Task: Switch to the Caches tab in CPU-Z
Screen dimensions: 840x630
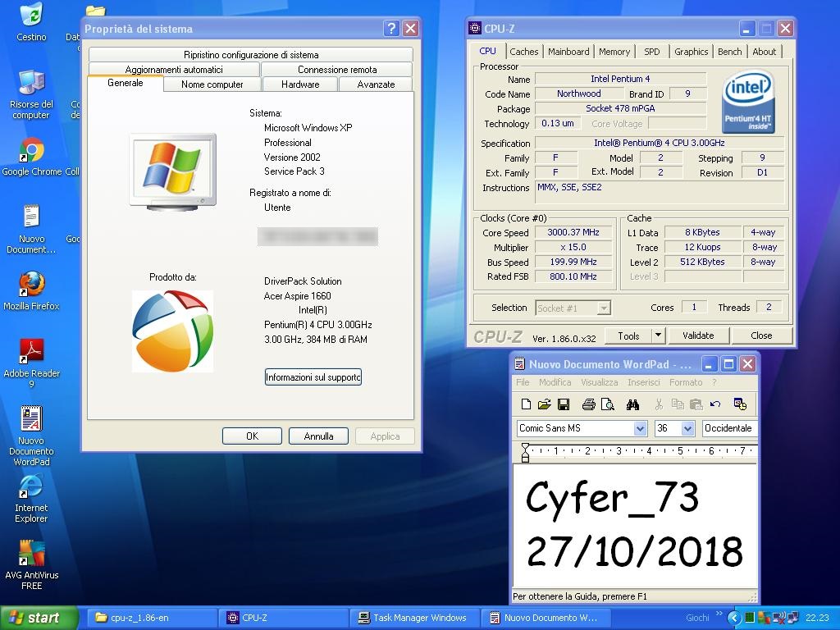Action: pos(523,52)
